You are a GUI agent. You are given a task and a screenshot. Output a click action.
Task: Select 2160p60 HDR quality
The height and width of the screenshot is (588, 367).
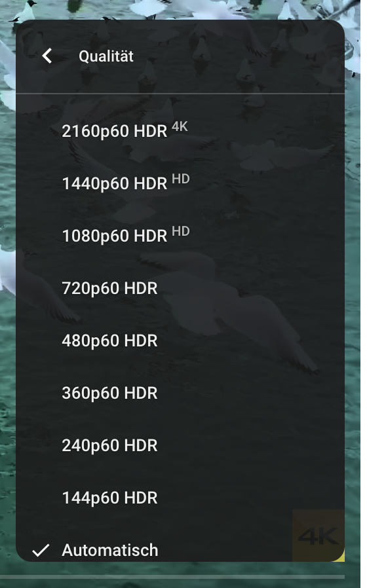click(x=180, y=131)
